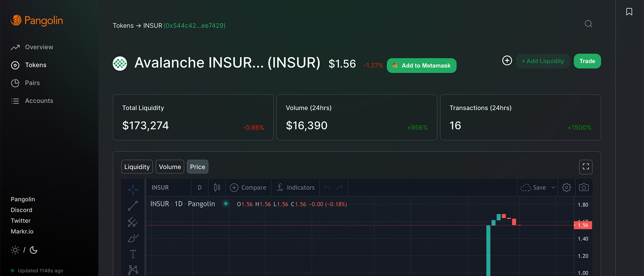
Task: Open the token address 0x544c42...ee7429 link
Action: (x=194, y=25)
